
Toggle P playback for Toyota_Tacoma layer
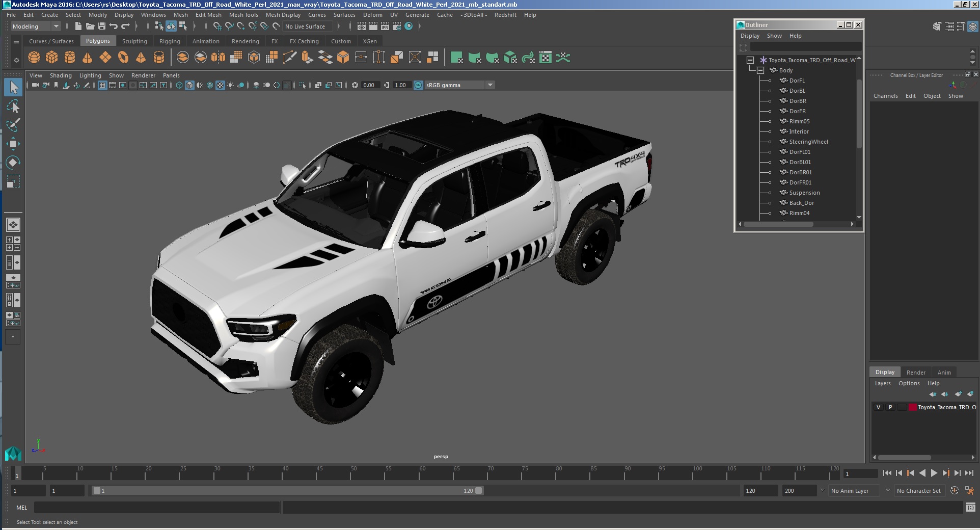click(x=890, y=407)
